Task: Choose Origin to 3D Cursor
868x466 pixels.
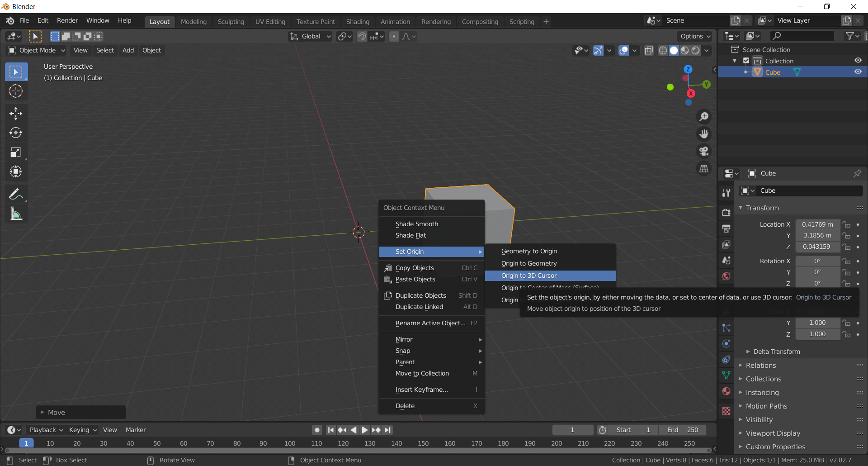Action: (x=550, y=276)
